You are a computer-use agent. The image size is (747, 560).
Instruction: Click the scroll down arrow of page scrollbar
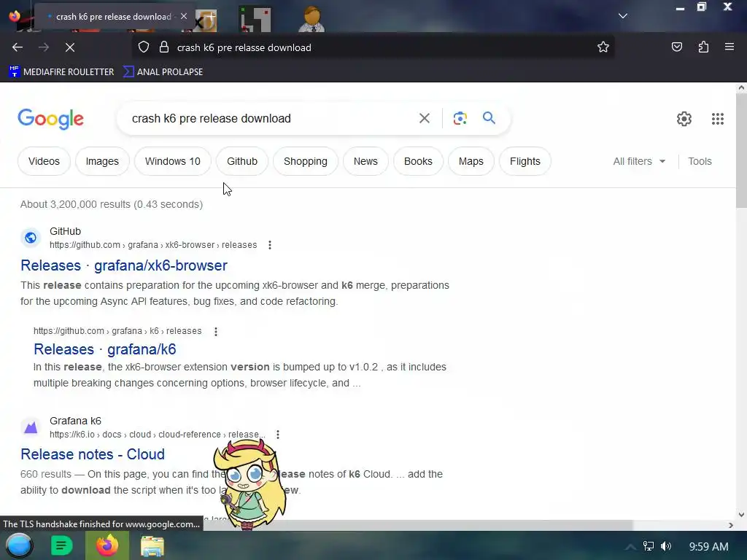[x=741, y=514]
